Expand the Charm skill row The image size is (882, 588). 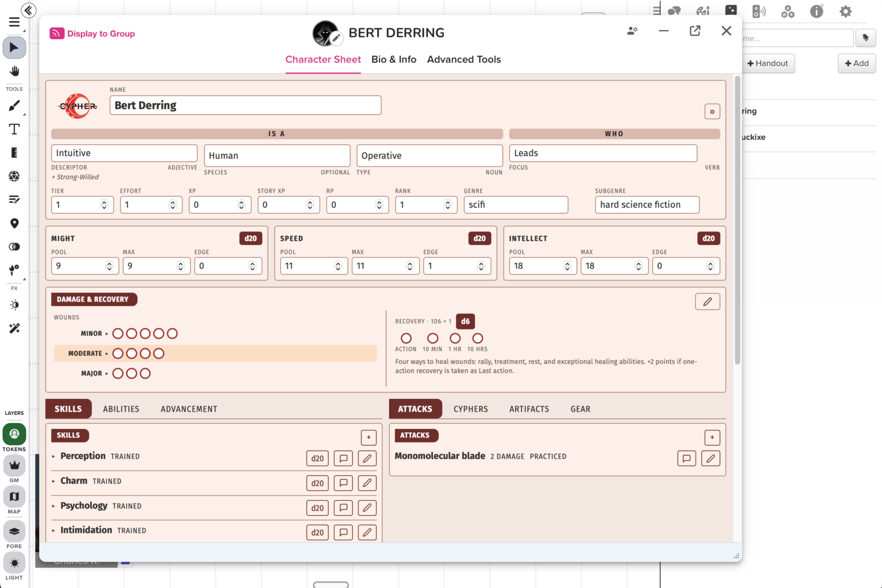[x=53, y=481]
